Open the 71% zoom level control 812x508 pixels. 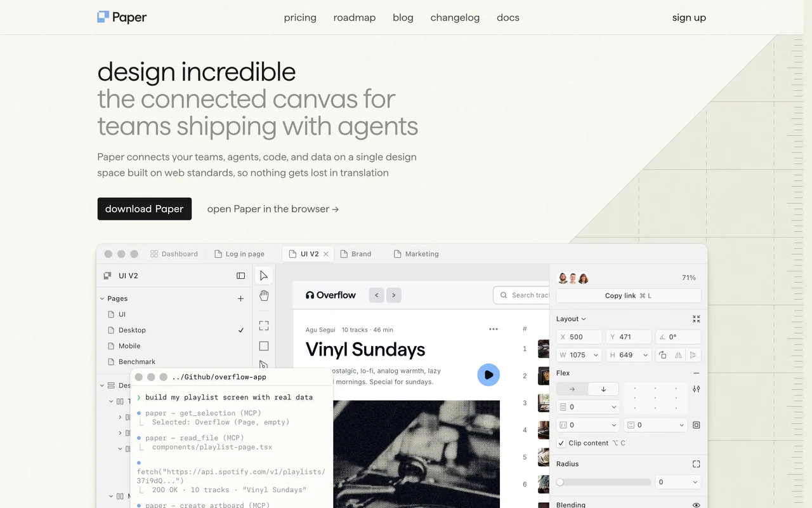(x=689, y=278)
